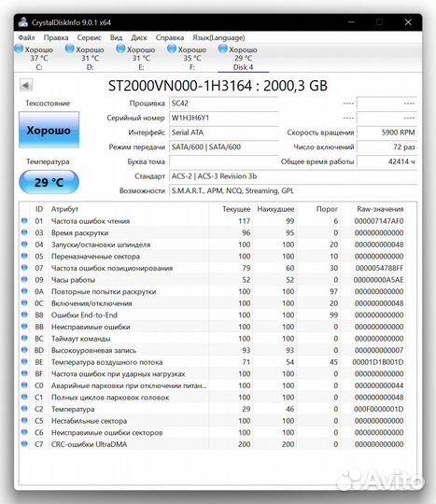Click status dot for Время раскрутки
This screenshot has width=436, height=504.
tap(24, 232)
